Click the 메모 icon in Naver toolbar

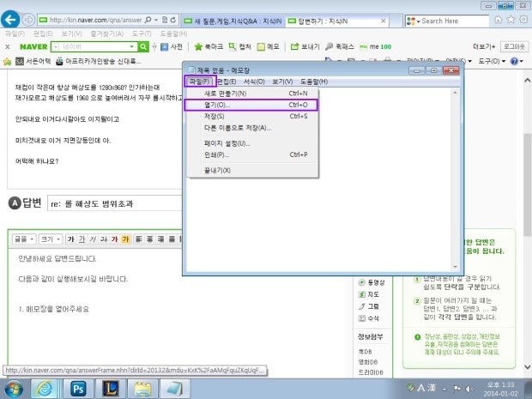point(269,46)
